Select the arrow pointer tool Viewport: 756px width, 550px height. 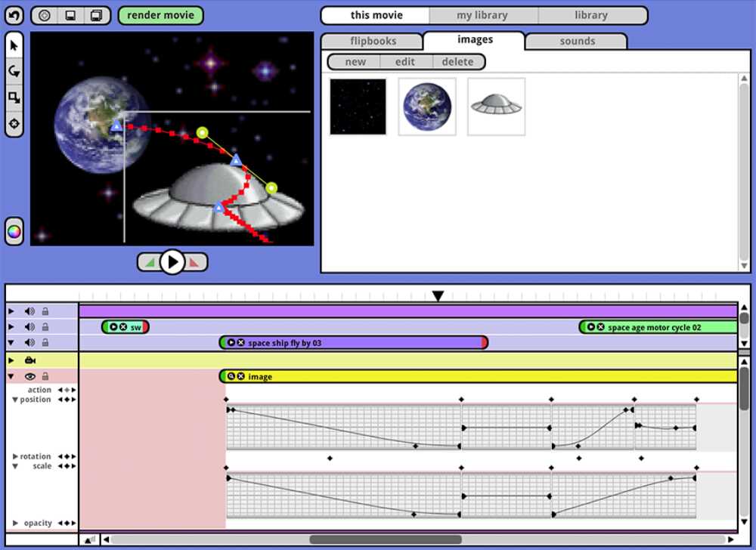click(14, 46)
